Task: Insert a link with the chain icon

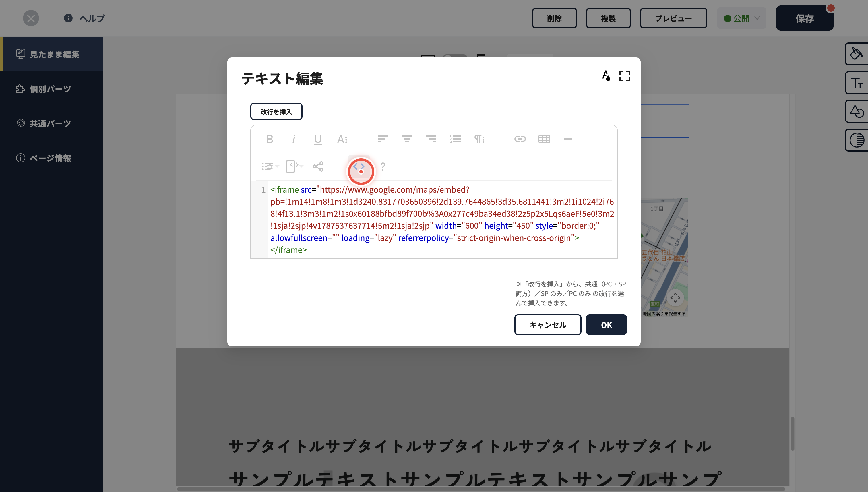Action: tap(520, 139)
